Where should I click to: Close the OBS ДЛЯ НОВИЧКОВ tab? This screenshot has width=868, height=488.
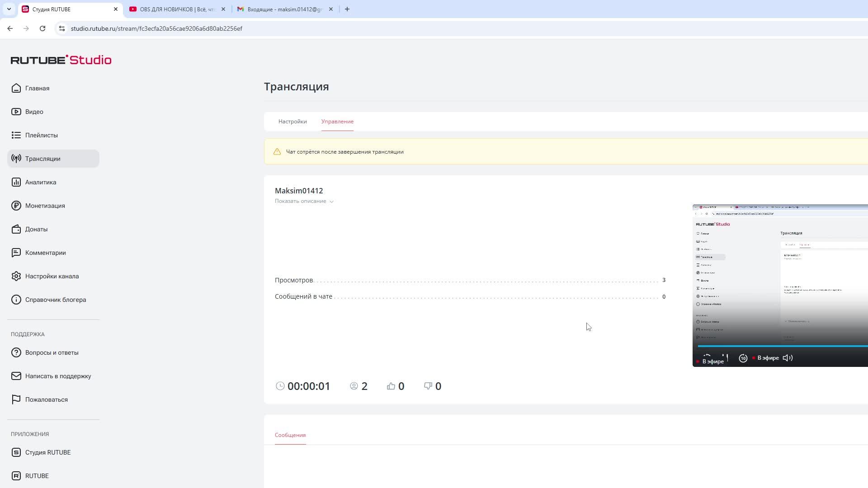pyautogui.click(x=223, y=9)
